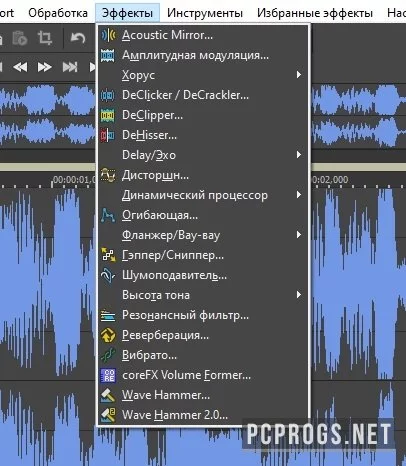The height and width of the screenshot is (466, 406).
Task: Choose coreFX Volume Former... entry
Action: (x=203, y=375)
